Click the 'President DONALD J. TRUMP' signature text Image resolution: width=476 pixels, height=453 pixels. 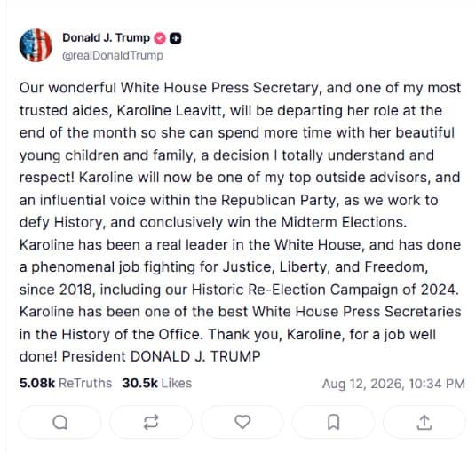[162, 356]
